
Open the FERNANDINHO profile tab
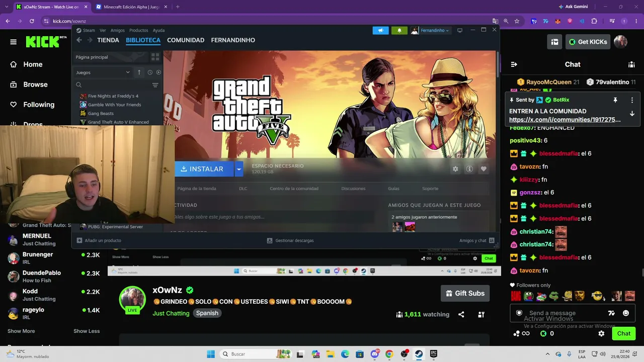point(233,40)
